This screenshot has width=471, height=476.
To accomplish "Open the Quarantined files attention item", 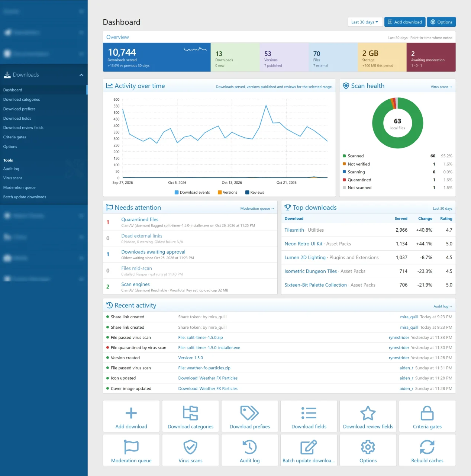I will 140,219.
